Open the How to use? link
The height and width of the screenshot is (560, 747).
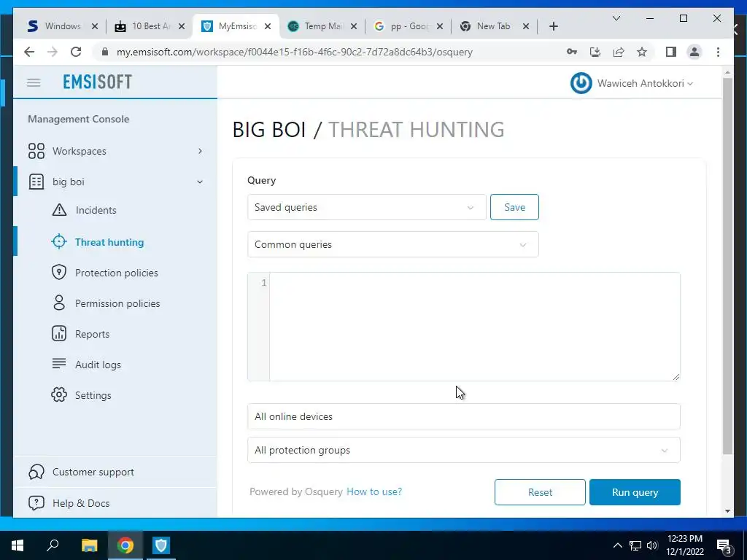(x=374, y=491)
